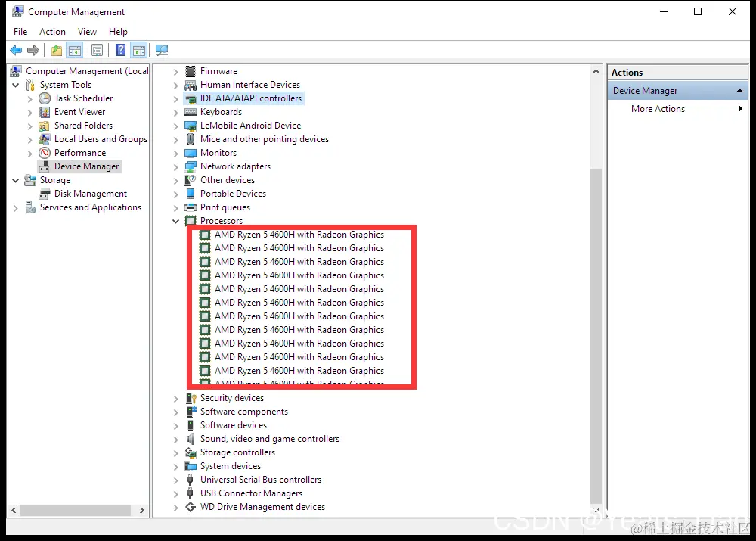
Task: Expand the LeMobile Android Device chevron
Action: 175,126
